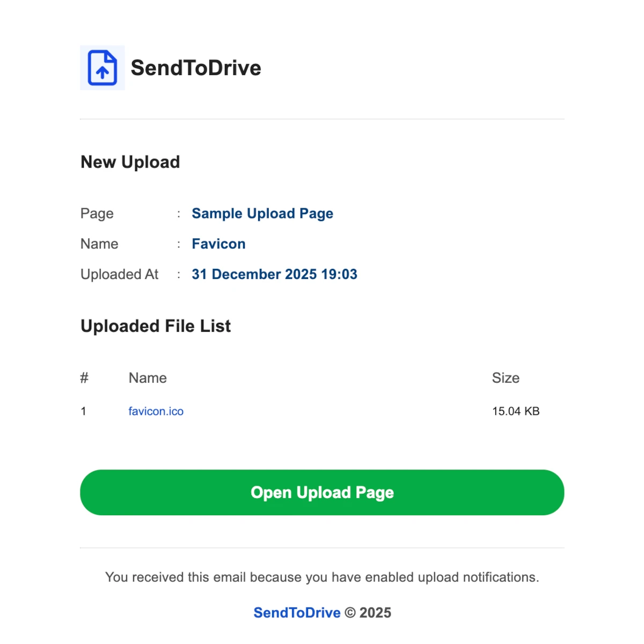Image resolution: width=644 pixels, height=644 pixels.
Task: Click row number 1 in file list
Action: (x=84, y=412)
